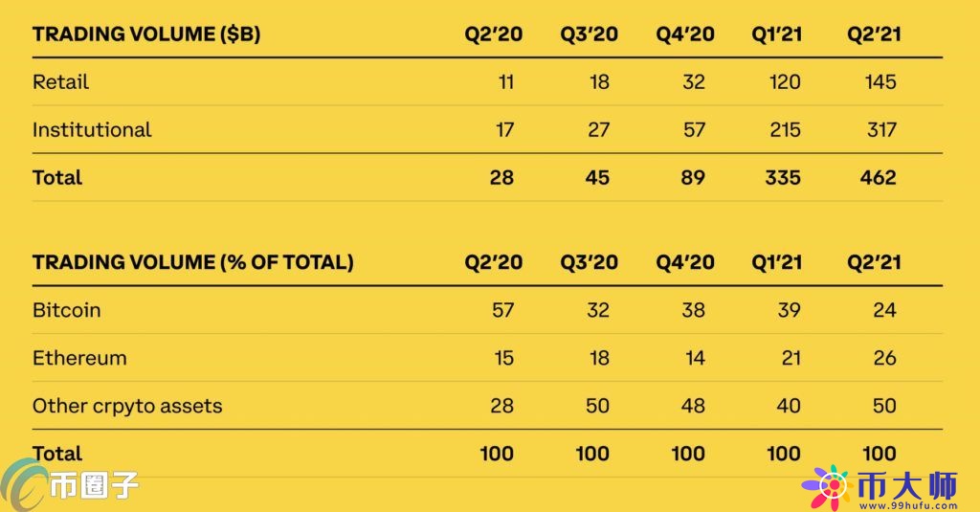
Task: Select the TRADING VOLUME (% OF TOTAL) heading
Action: [193, 262]
